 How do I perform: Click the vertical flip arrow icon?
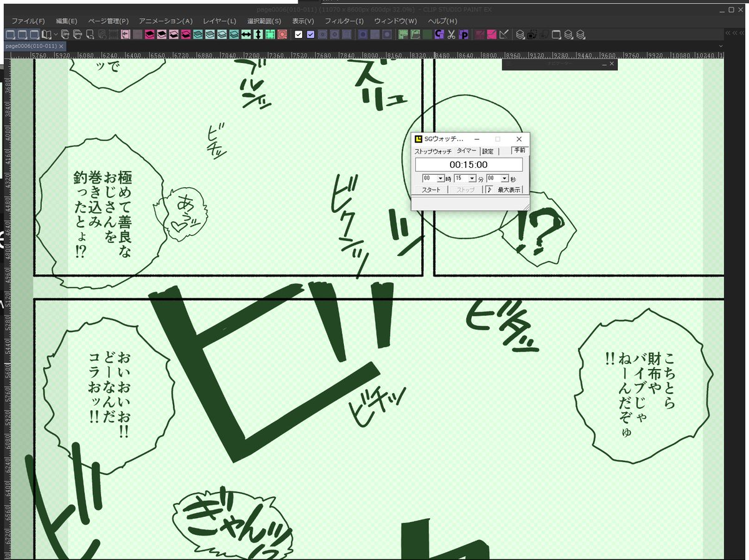(x=258, y=36)
